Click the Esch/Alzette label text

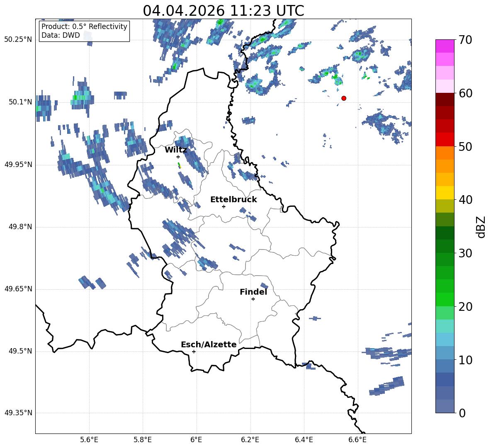[x=209, y=344]
